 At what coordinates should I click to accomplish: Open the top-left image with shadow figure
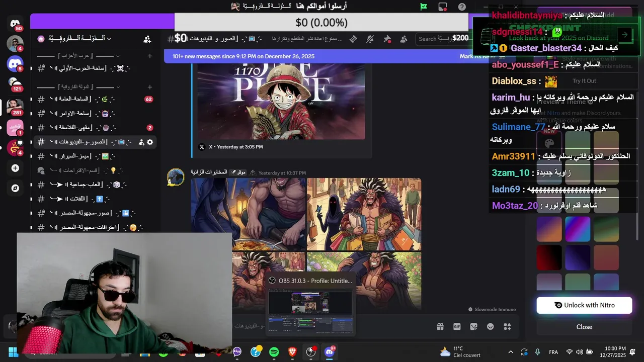tap(248, 214)
